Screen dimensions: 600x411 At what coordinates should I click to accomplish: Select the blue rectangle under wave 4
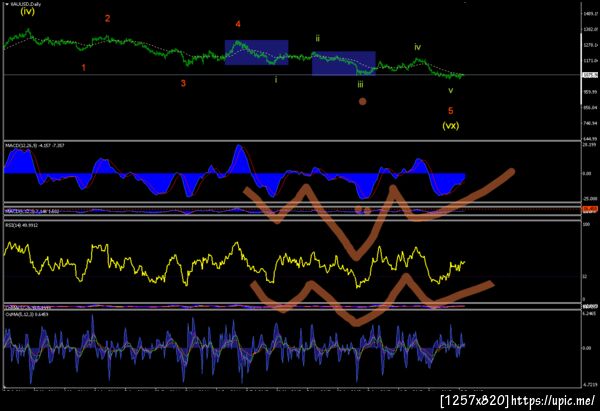click(256, 52)
